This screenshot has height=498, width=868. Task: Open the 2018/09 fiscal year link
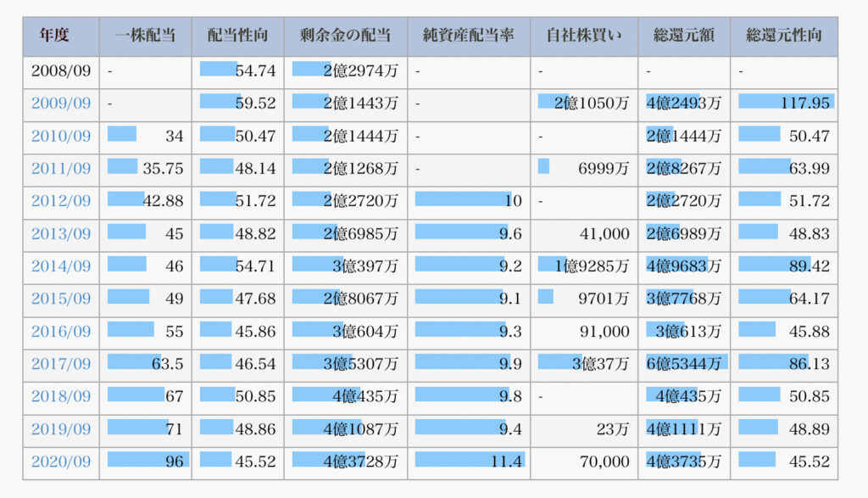point(61,396)
